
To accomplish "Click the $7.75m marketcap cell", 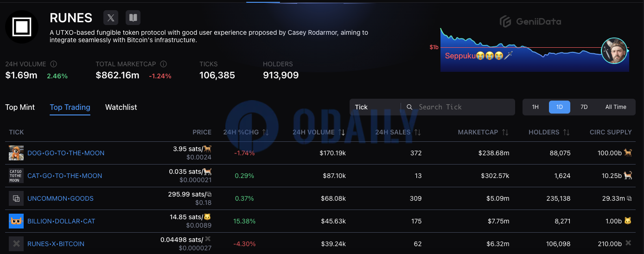I will (x=498, y=221).
